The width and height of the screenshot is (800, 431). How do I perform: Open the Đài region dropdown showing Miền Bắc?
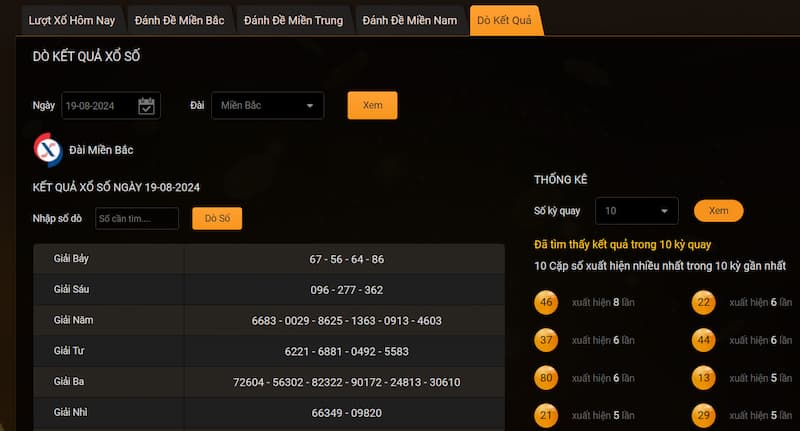click(267, 106)
